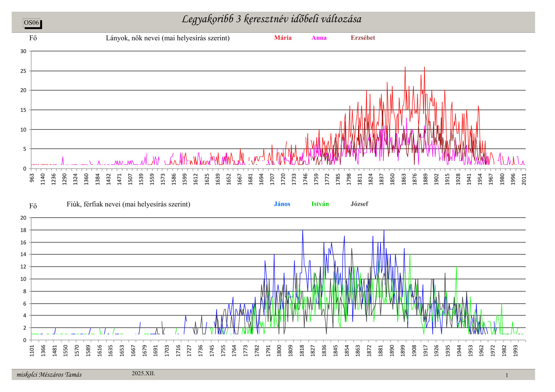Click the author name 'miskolci Mészáros Tamás'
Viewport: 555px width, 392px height.
click(49, 375)
